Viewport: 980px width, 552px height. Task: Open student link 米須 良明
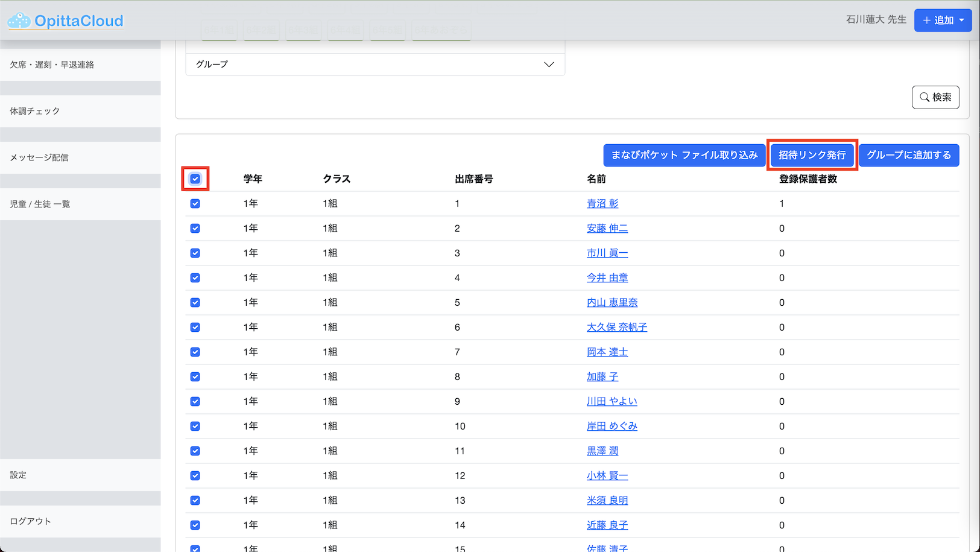click(x=607, y=500)
